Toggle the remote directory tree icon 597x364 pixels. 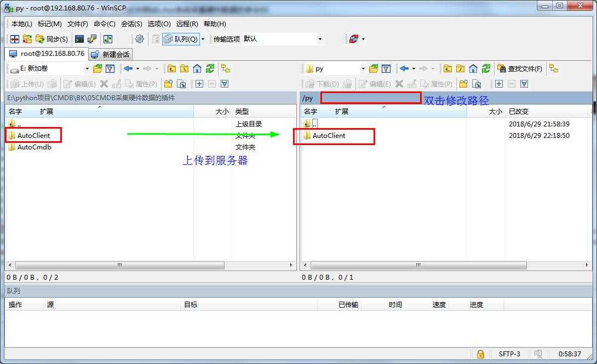(554, 68)
